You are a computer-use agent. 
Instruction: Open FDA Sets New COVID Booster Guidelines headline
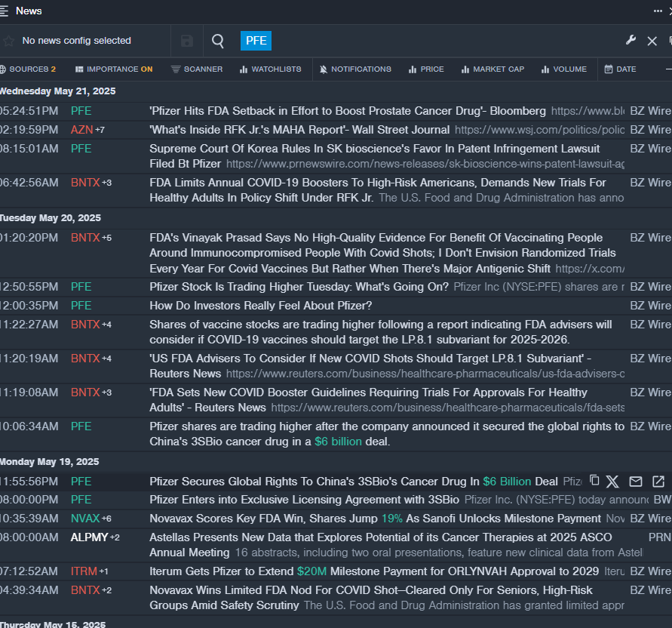tap(368, 400)
